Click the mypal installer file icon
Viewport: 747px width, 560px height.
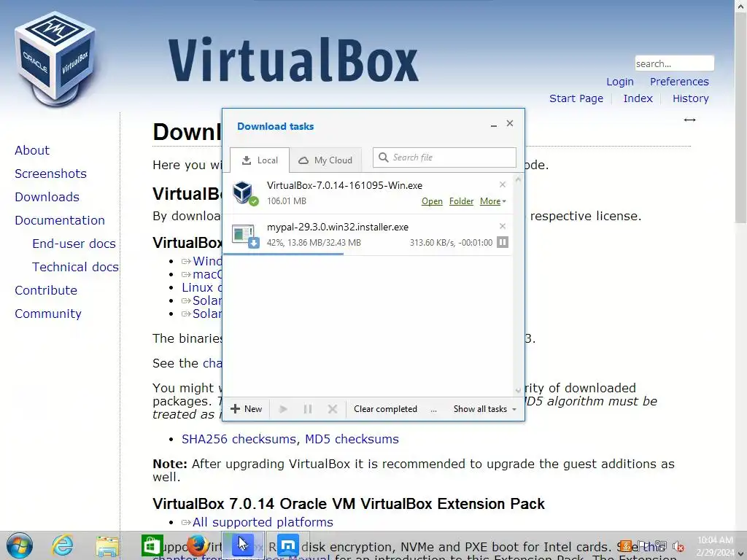[245, 236]
